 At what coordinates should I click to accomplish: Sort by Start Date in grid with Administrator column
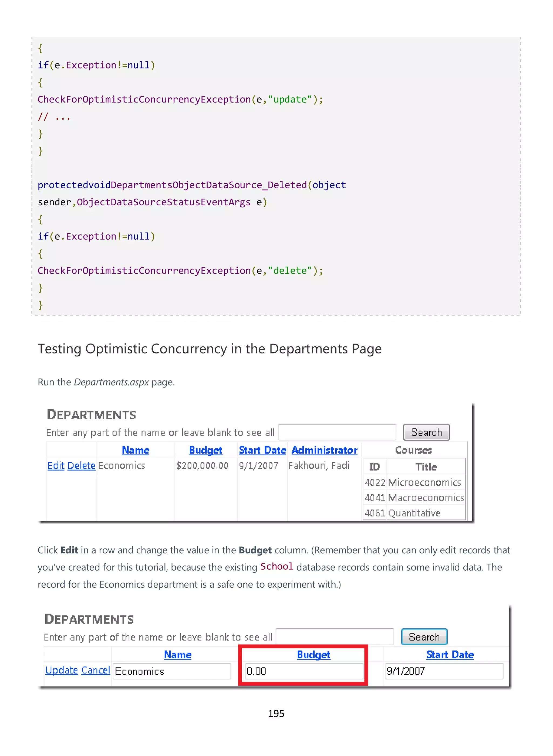click(262, 450)
